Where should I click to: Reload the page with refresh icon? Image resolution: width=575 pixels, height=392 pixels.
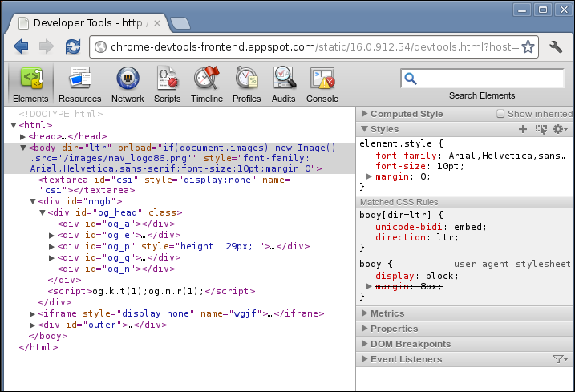point(73,46)
